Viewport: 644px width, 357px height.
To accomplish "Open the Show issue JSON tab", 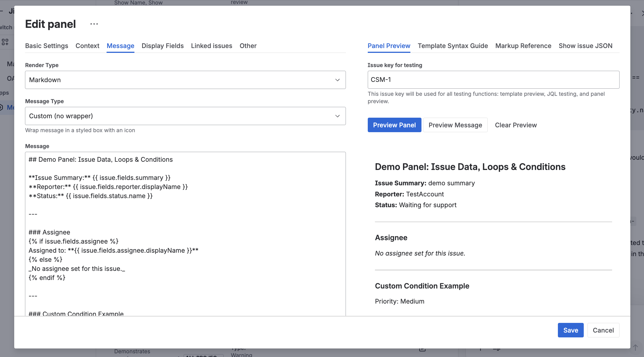I will [585, 46].
